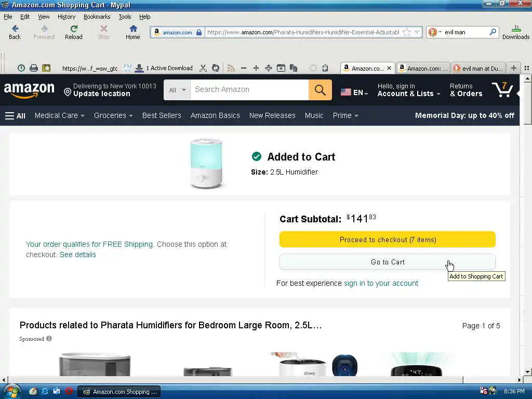Open new tab with plus button
This screenshot has height=399, width=532.
click(x=514, y=68)
